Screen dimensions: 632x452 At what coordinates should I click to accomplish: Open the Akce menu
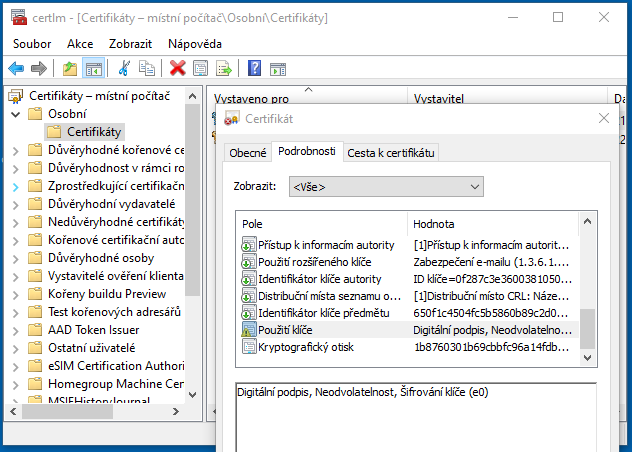(x=80, y=44)
